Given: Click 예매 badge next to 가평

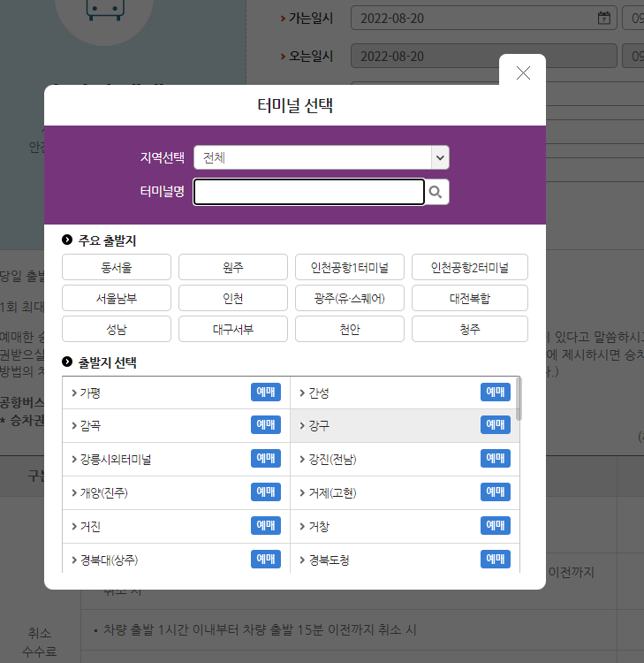Looking at the screenshot, I should click(266, 392).
